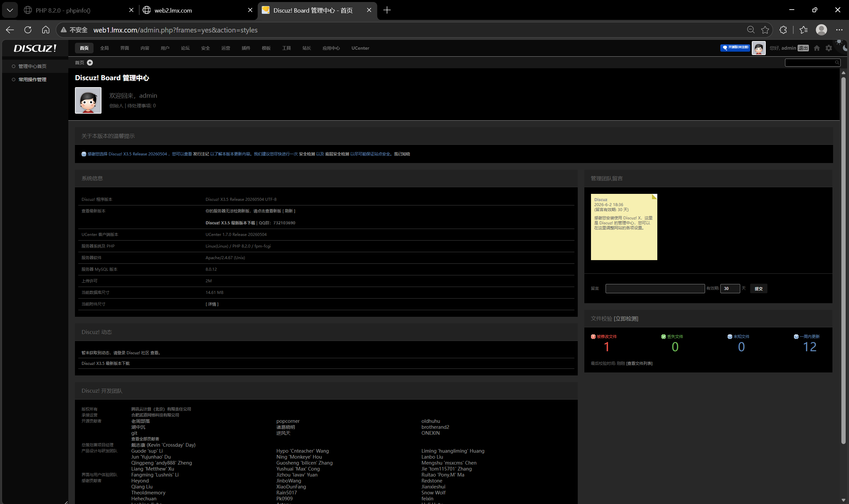Open 一周内更新 weekly updates count
849x504 pixels.
810,347
